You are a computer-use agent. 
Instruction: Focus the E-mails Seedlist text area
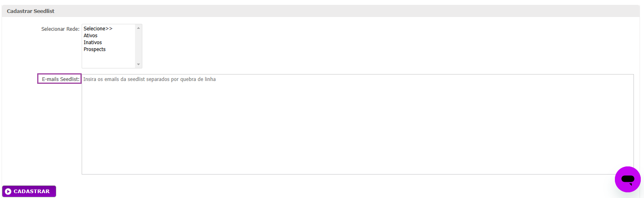pos(358,124)
